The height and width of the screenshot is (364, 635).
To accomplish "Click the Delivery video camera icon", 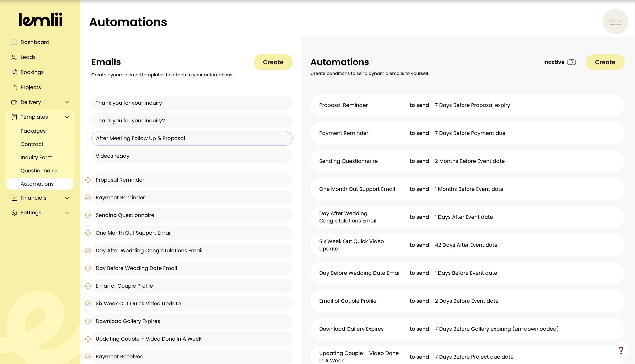I will tap(14, 102).
